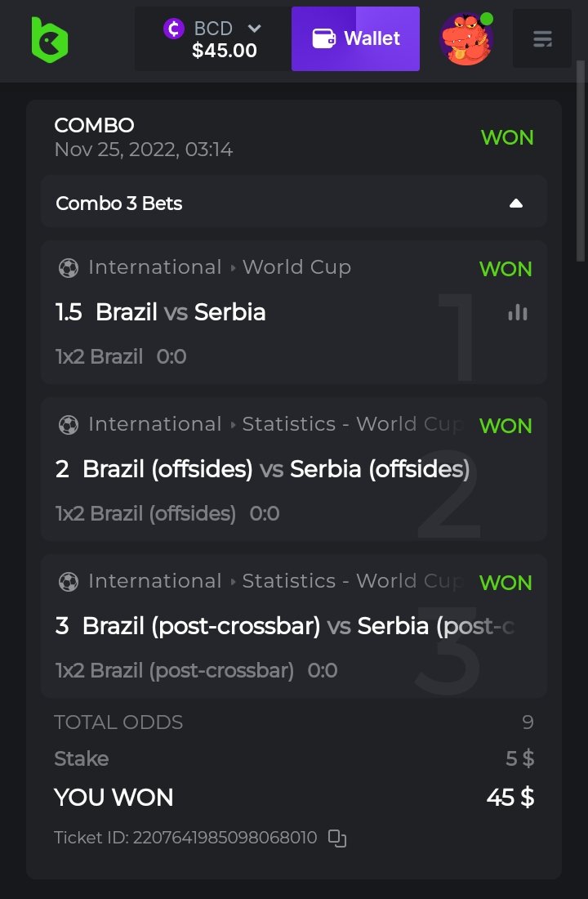588x899 pixels.
Task: Click soccer ball icon for offsides bet
Action: [x=69, y=425]
